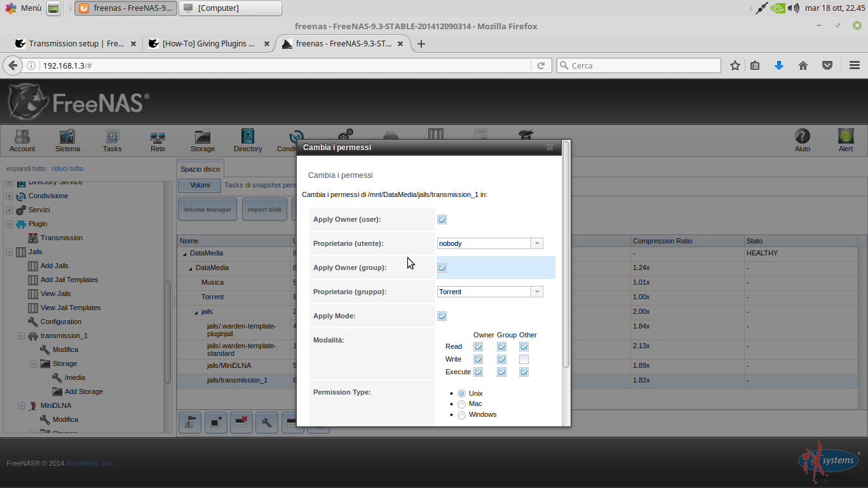Select the Volumi sub-tab

200,186
